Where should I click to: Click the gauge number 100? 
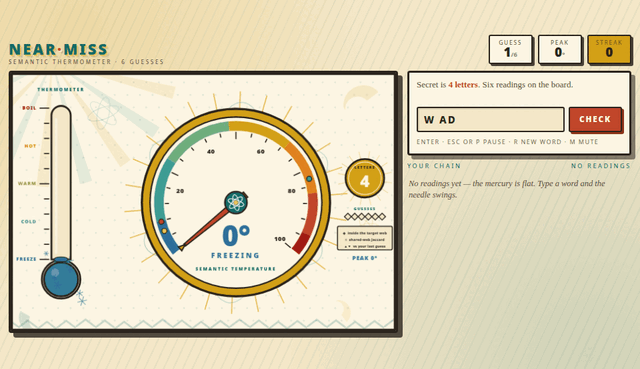[280, 239]
